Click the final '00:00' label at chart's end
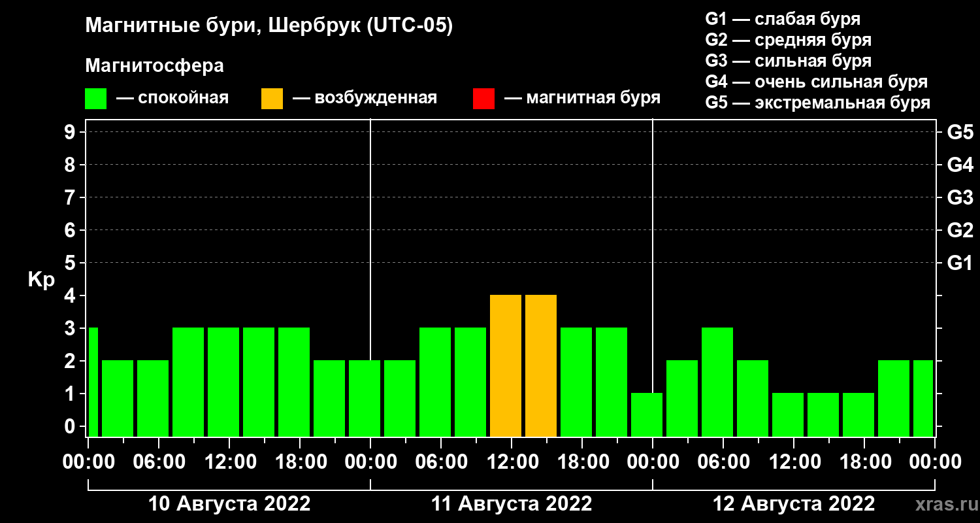Viewport: 980px width, 523px height. pos(935,462)
